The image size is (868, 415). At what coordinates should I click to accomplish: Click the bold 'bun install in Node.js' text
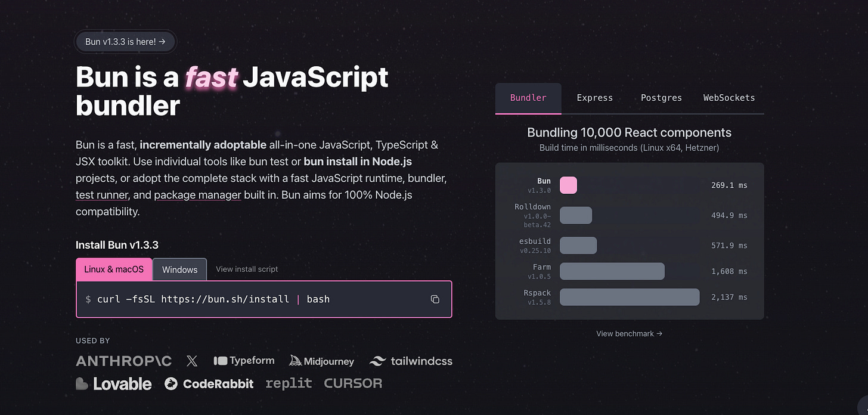[x=358, y=162]
